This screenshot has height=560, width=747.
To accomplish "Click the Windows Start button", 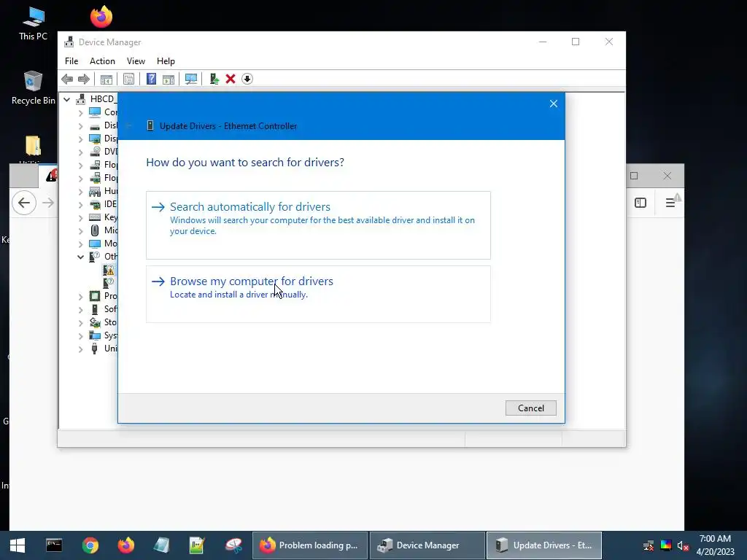I will 18,545.
